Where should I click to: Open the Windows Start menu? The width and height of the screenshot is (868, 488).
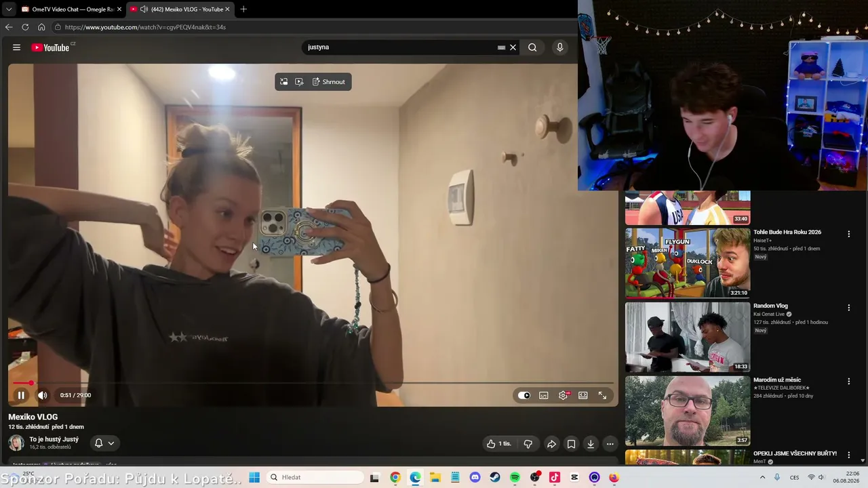[x=254, y=477]
